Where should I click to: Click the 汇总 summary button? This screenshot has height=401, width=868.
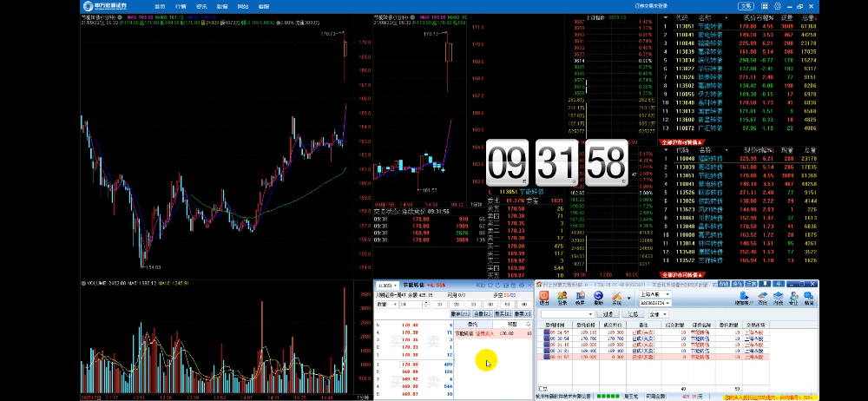(634, 314)
